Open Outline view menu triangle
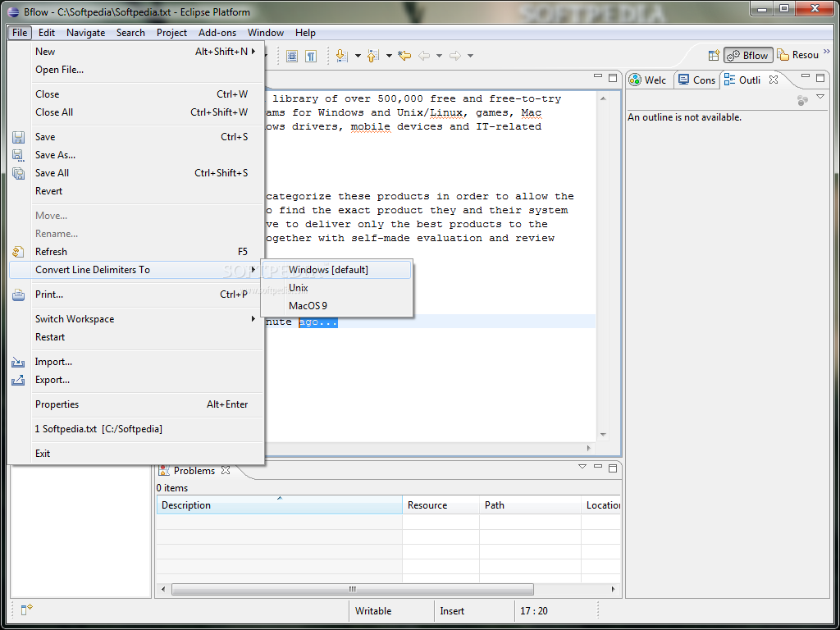The width and height of the screenshot is (840, 630). [820, 97]
